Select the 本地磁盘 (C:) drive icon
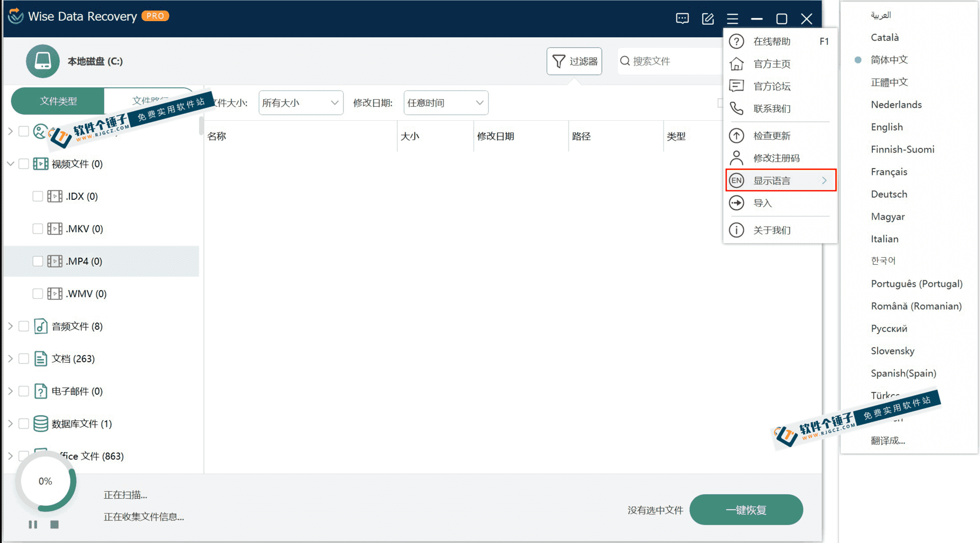 43,61
